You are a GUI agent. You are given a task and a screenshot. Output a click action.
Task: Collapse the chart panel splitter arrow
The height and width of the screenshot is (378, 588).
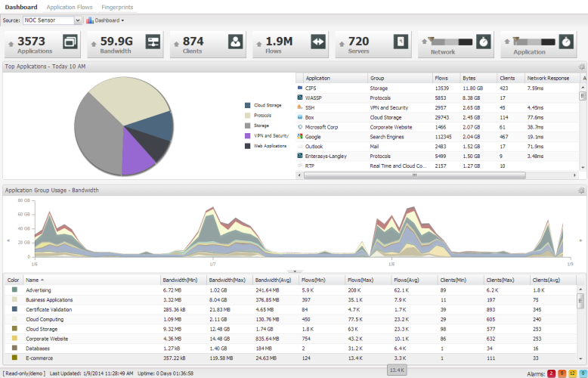pos(295,271)
